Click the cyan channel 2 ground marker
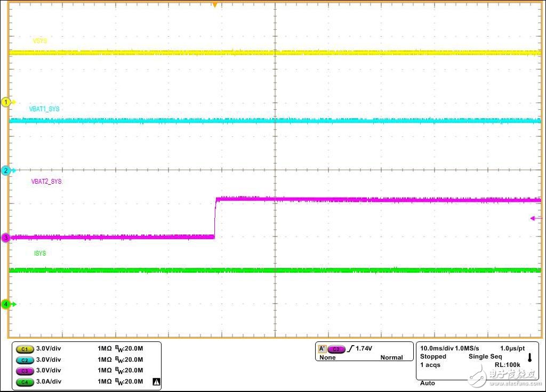The height and width of the screenshot is (392, 546). tap(7, 170)
